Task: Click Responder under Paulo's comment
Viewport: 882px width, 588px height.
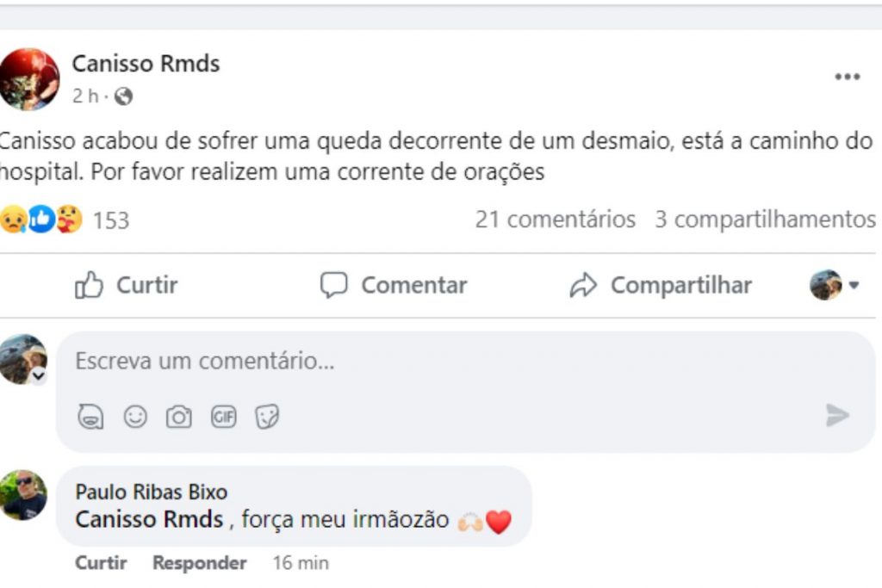Action: coord(199,563)
